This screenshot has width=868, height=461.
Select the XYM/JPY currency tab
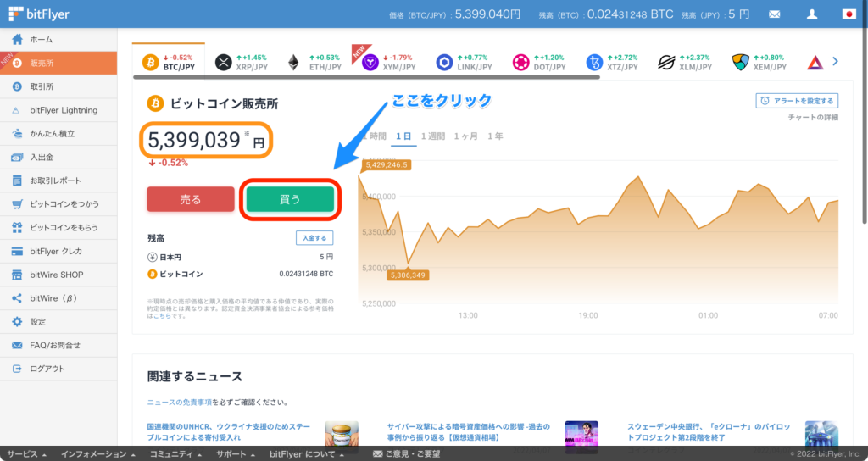[x=388, y=62]
